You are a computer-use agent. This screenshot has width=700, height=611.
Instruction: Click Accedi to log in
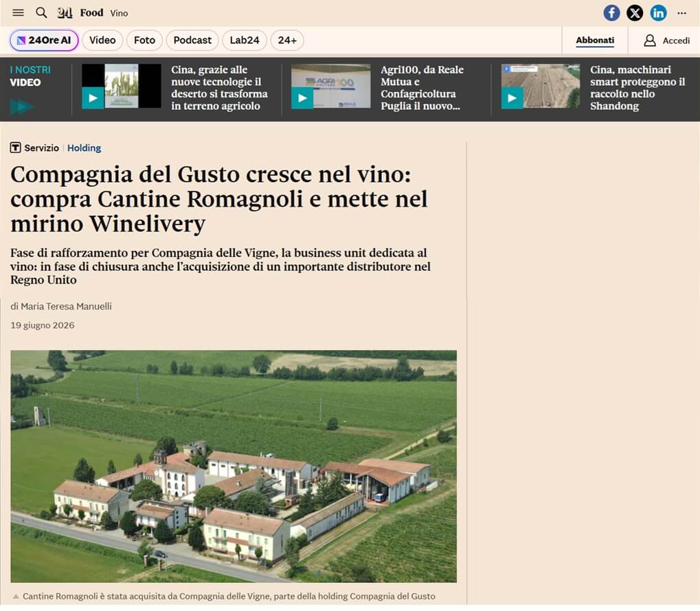pos(676,41)
